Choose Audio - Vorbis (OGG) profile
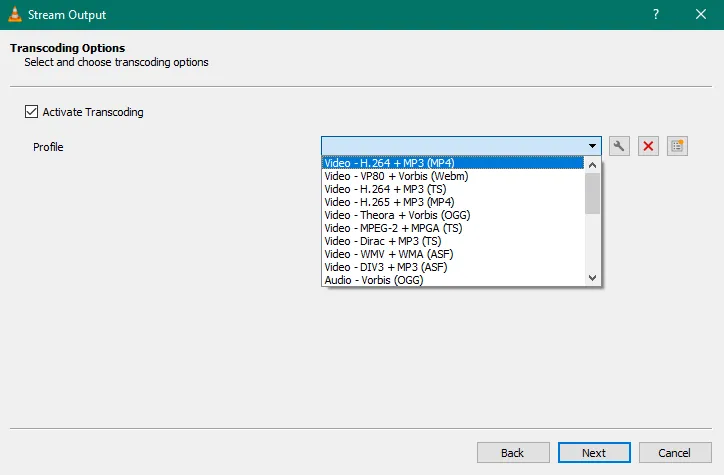Image resolution: width=724 pixels, height=475 pixels. 453,280
